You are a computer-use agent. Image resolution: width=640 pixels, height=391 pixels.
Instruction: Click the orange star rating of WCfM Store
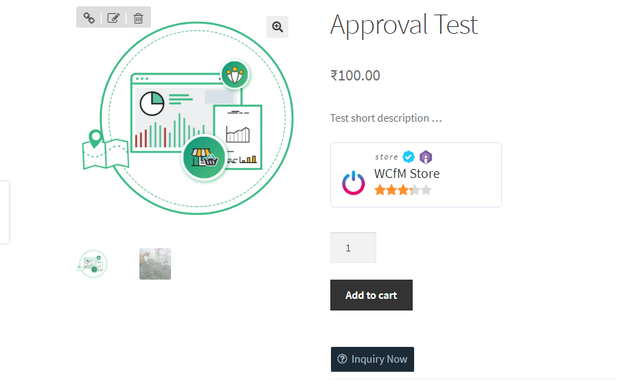point(403,190)
